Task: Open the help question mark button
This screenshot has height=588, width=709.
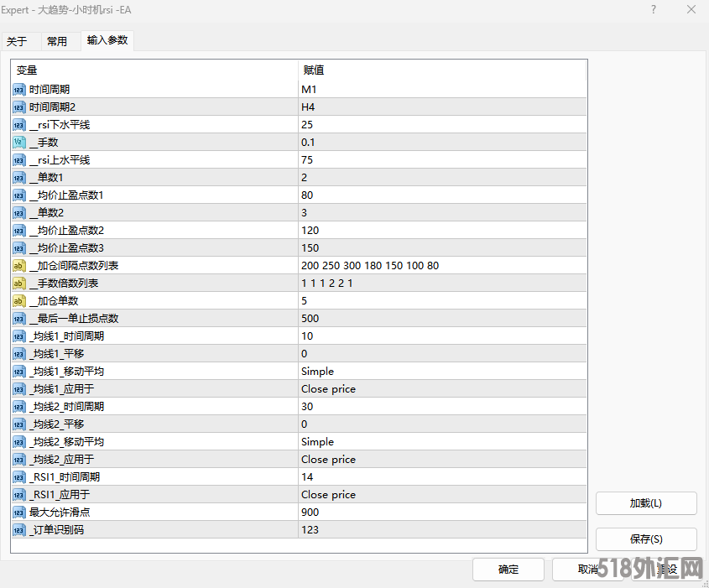Action: [654, 9]
